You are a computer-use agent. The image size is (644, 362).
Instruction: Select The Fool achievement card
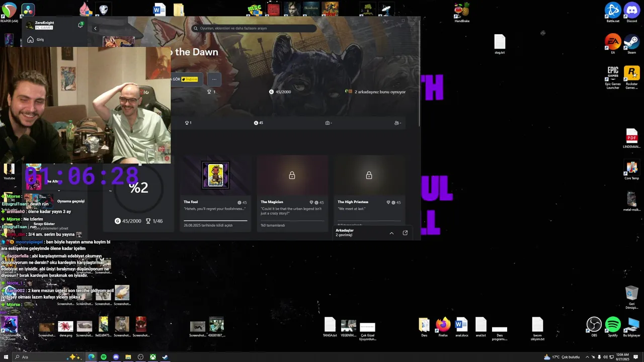(x=215, y=193)
